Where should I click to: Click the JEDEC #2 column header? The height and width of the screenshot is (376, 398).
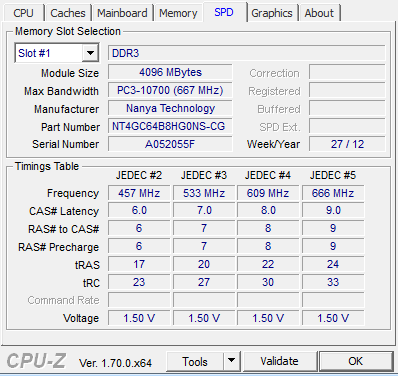pyautogui.click(x=139, y=175)
